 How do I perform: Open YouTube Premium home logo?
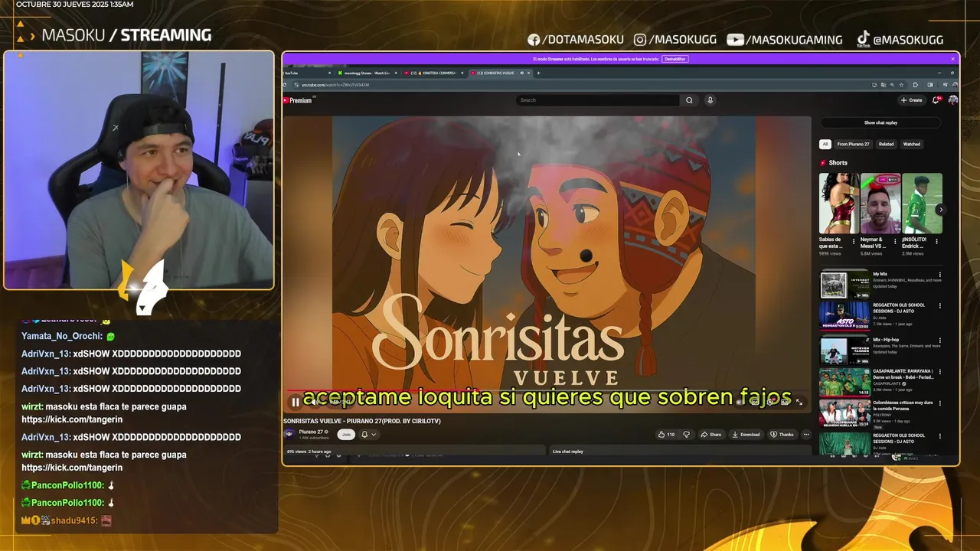pos(297,100)
